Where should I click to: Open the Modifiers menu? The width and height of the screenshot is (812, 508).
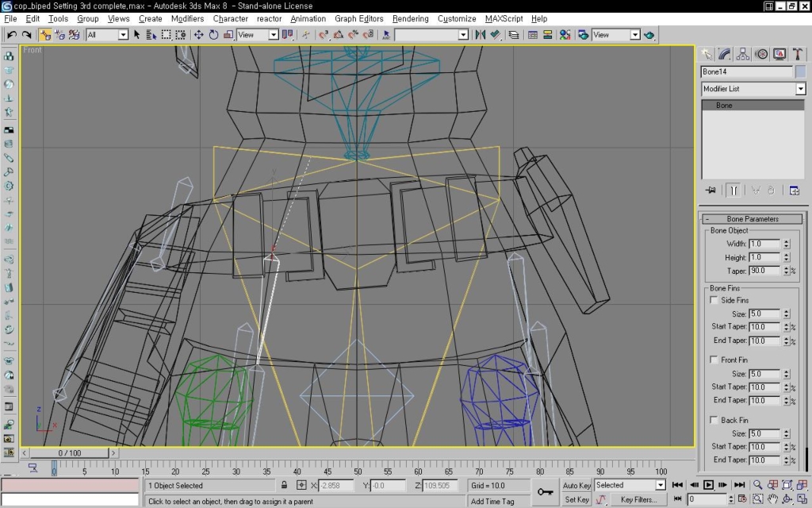pos(187,19)
